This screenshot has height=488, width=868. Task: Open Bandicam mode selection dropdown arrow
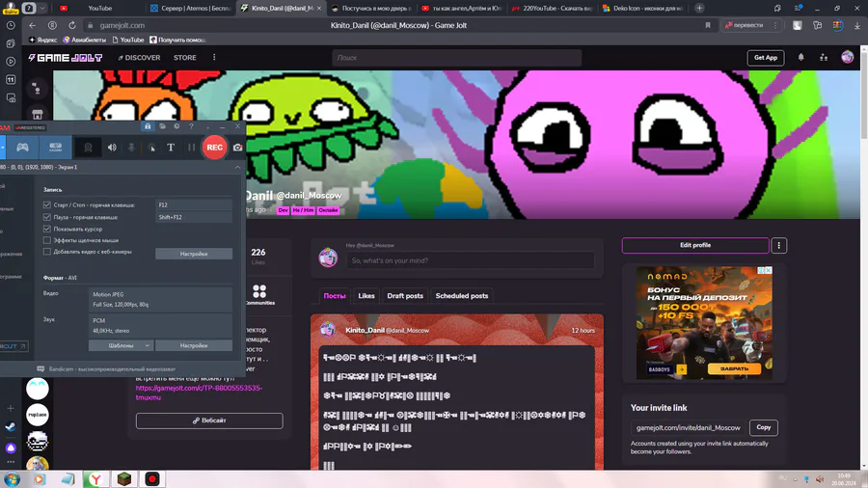(x=3, y=148)
